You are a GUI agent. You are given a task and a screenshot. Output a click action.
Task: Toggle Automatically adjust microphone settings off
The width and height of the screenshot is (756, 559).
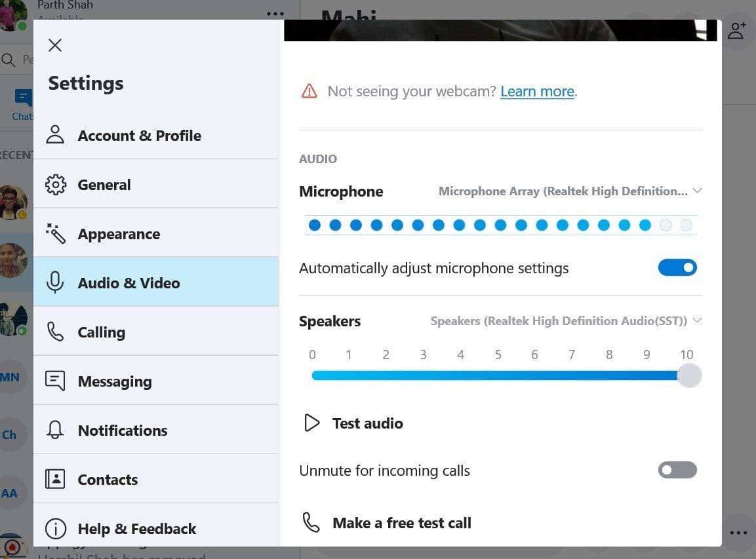tap(677, 267)
